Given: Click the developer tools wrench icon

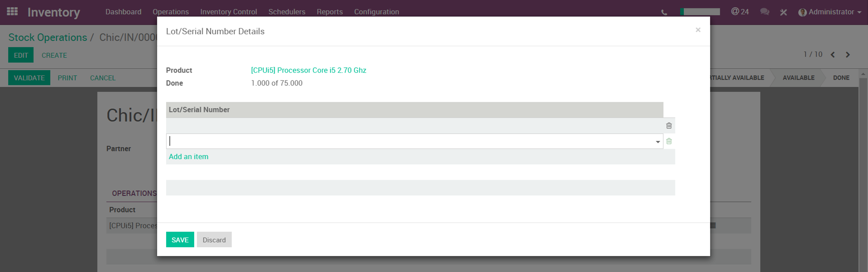Looking at the screenshot, I should pos(783,12).
